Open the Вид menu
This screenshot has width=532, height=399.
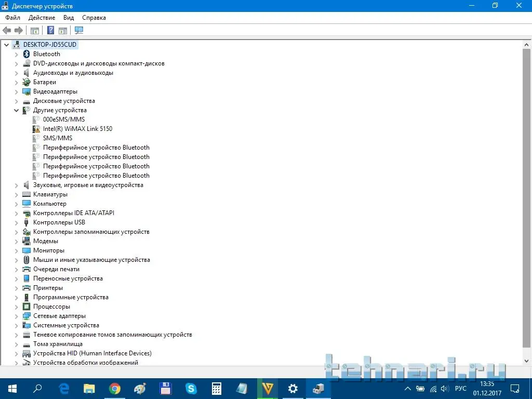(69, 18)
